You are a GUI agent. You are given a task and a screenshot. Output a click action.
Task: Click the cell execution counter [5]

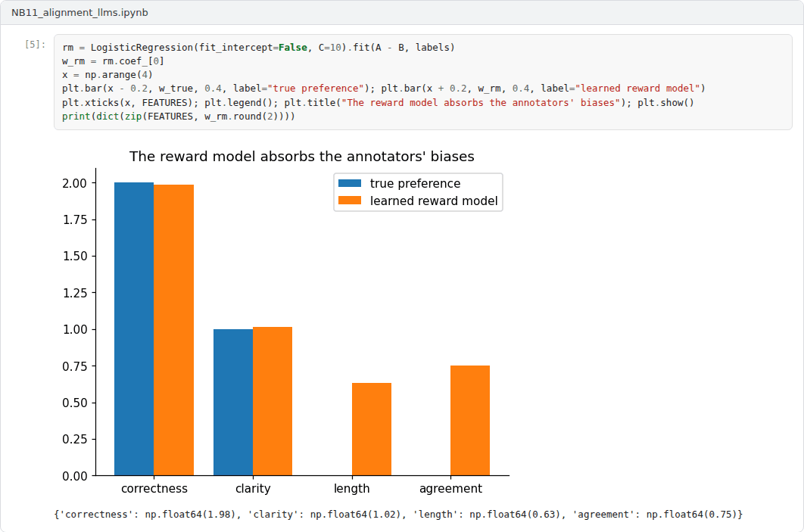coord(35,44)
